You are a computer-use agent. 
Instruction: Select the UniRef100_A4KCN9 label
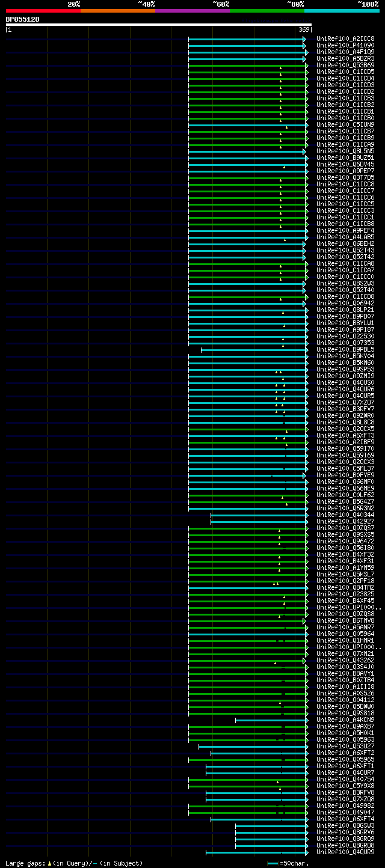pyautogui.click(x=345, y=720)
